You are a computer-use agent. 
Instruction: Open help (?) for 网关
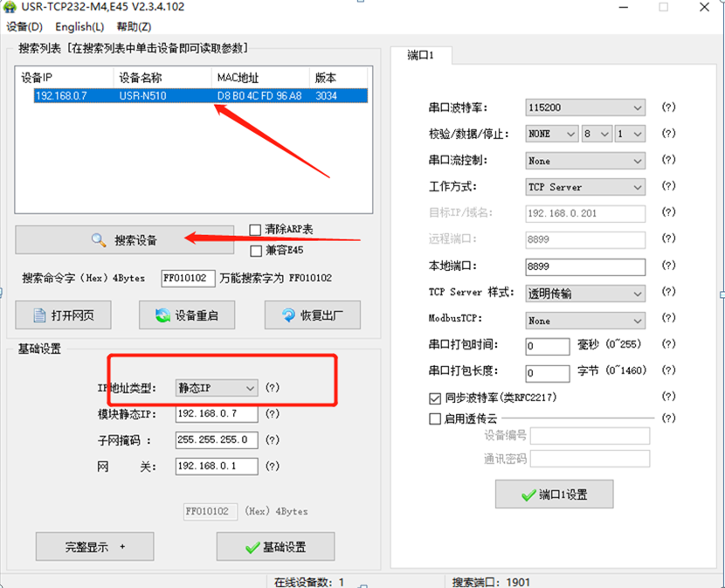pos(273,467)
